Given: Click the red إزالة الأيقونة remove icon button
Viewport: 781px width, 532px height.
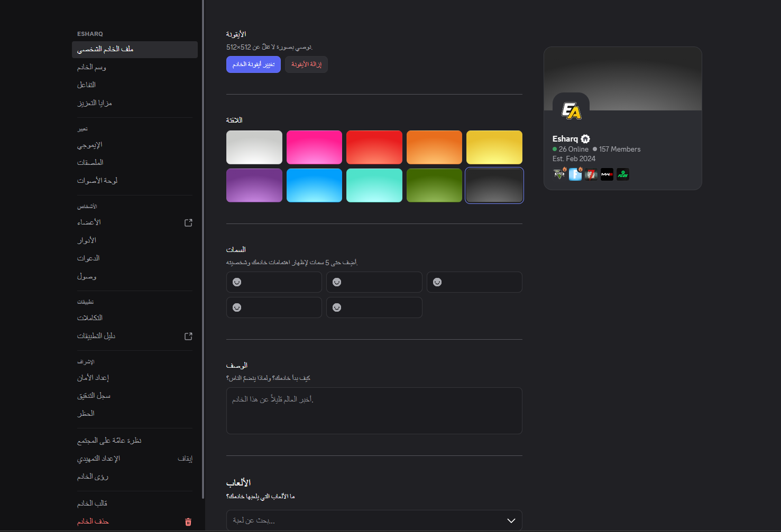Looking at the screenshot, I should point(306,64).
